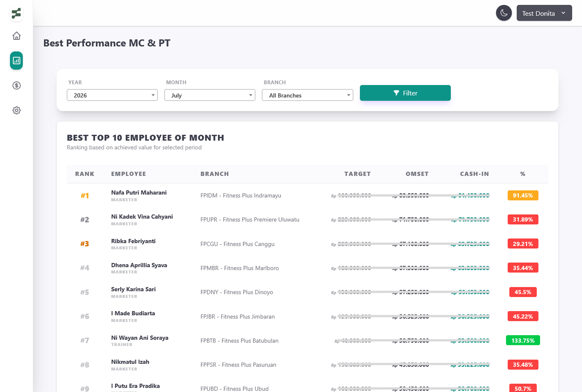Click the #3 rank label
The image size is (582, 392).
point(85,244)
